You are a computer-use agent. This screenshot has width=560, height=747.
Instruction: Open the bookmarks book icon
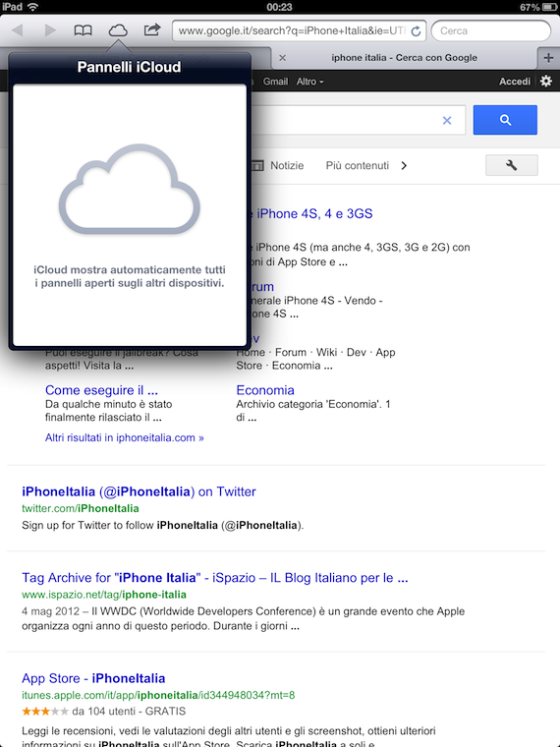[x=84, y=31]
